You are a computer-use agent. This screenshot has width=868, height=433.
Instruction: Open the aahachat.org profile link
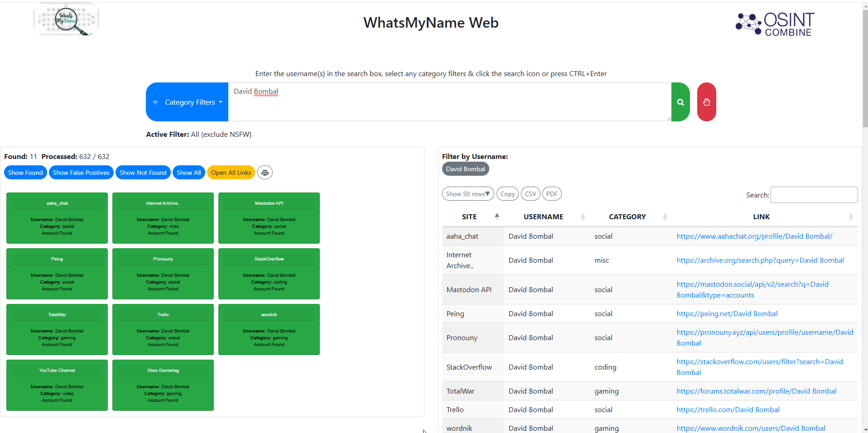[754, 236]
